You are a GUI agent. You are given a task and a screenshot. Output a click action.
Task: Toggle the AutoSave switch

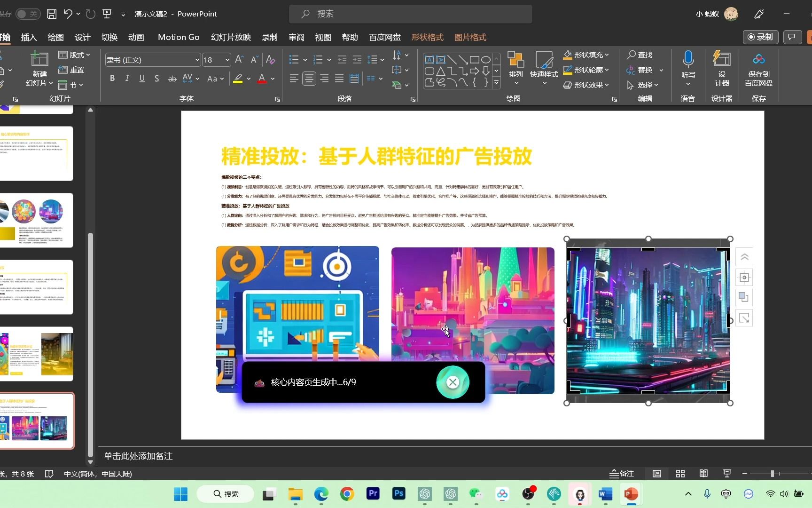(28, 14)
